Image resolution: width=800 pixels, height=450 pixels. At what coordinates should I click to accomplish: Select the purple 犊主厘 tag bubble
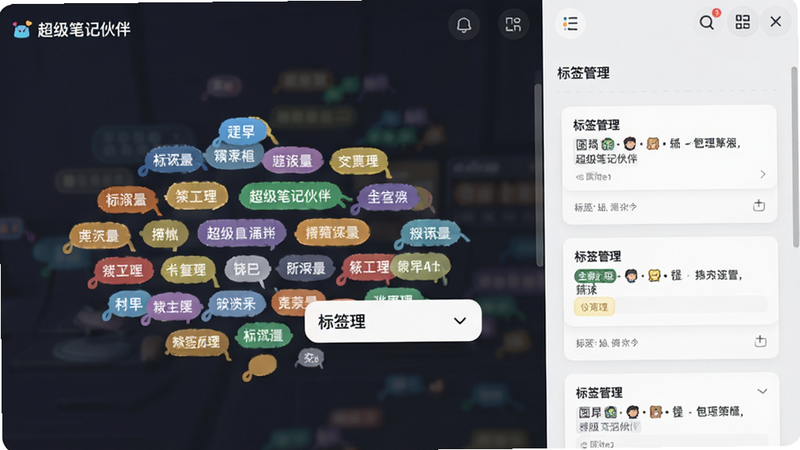(x=173, y=307)
